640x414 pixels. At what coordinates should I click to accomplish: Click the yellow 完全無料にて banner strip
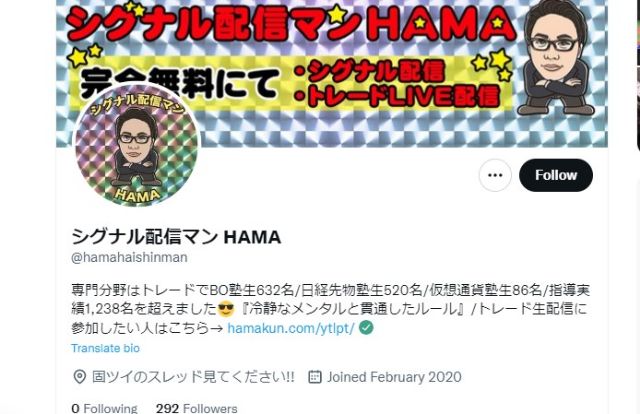pyautogui.click(x=289, y=84)
